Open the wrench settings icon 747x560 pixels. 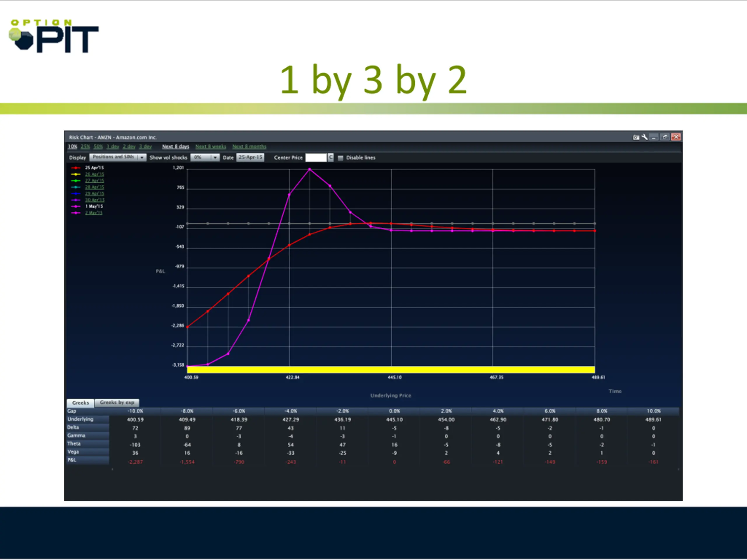pos(644,137)
